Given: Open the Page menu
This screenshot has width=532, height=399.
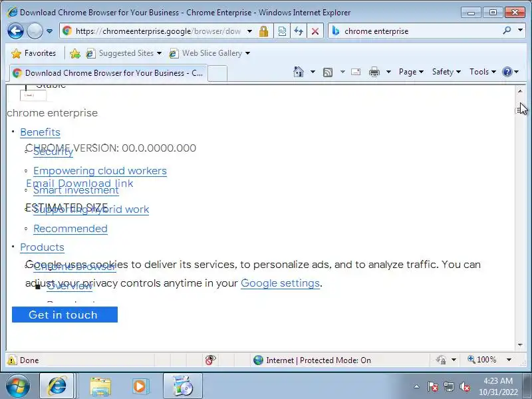Looking at the screenshot, I should 411,72.
